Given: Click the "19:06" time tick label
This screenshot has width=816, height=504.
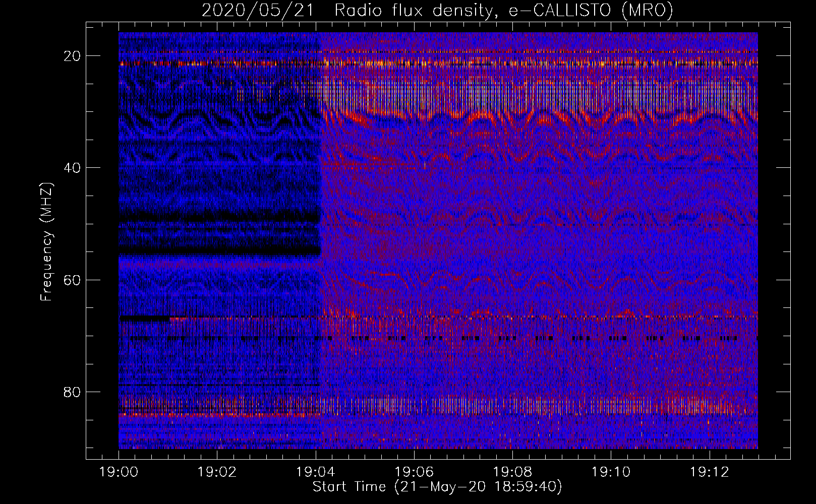Looking at the screenshot, I should 414,472.
